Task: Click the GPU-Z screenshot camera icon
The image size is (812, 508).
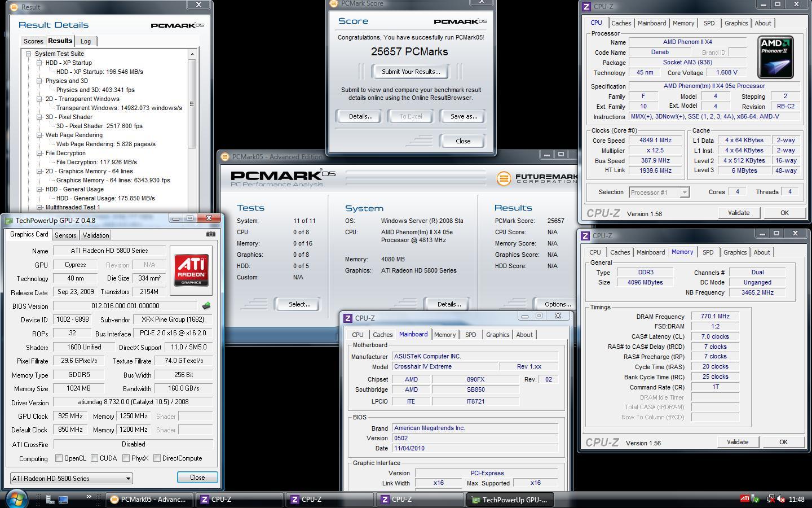Action: [210, 234]
